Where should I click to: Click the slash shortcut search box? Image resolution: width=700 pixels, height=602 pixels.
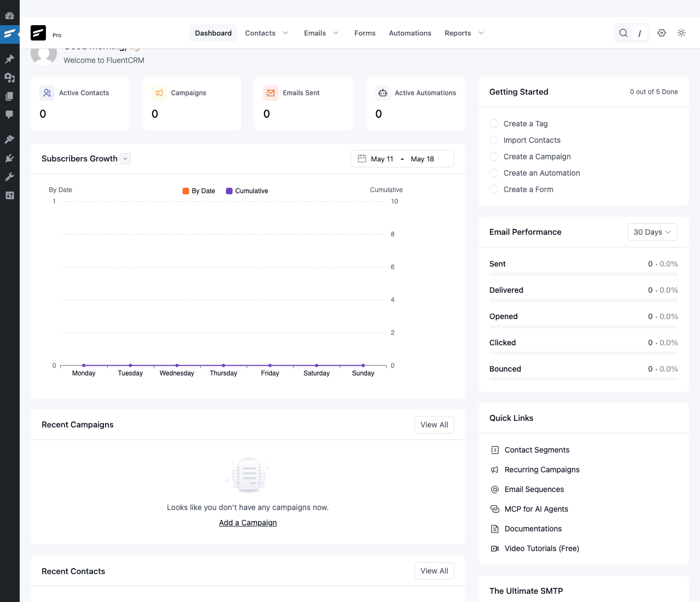pyautogui.click(x=640, y=33)
